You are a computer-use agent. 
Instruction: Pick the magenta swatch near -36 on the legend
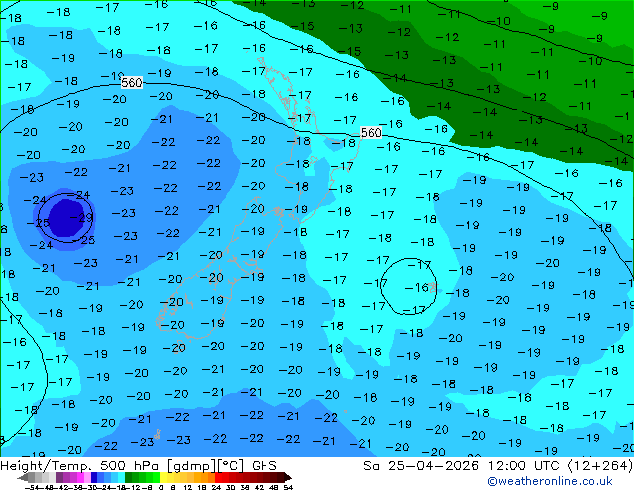point(80,477)
